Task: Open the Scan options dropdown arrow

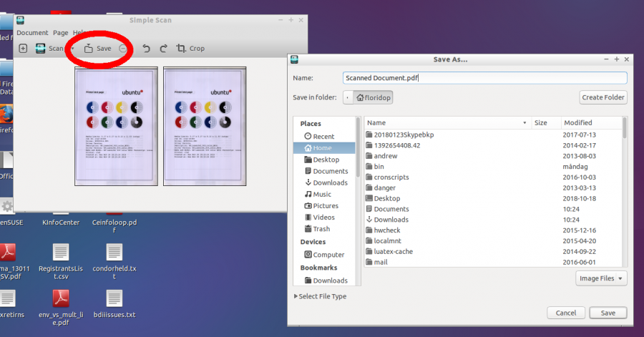Action: (x=72, y=49)
